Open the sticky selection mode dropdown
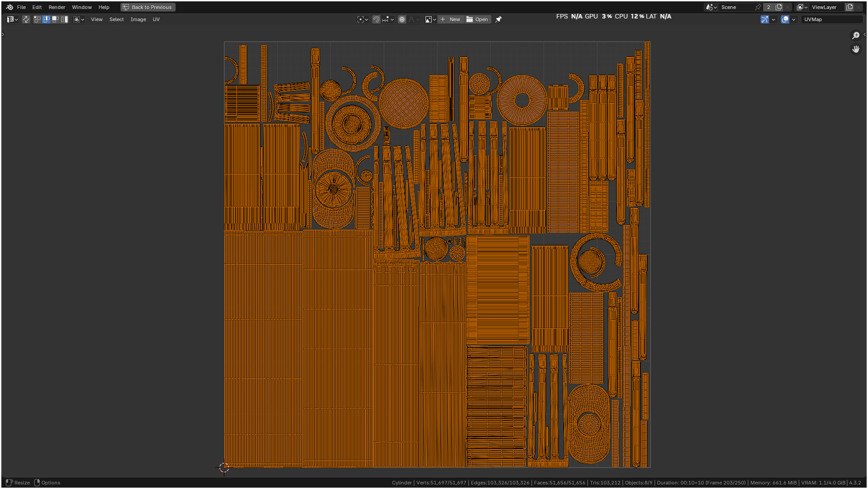The image size is (868, 489). pyautogui.click(x=79, y=19)
